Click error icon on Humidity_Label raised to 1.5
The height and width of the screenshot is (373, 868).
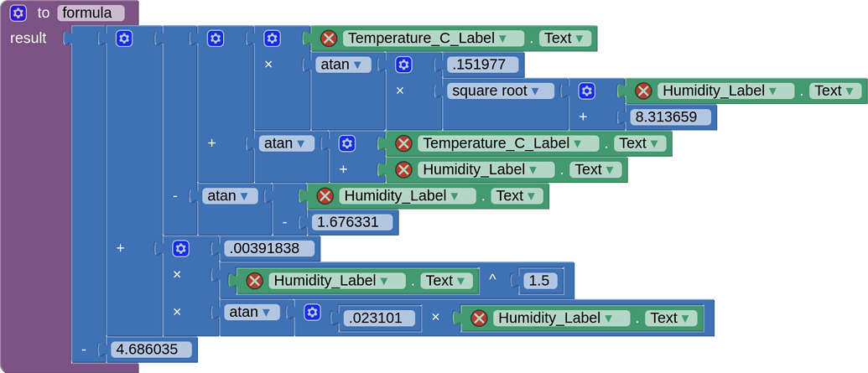[x=255, y=281]
